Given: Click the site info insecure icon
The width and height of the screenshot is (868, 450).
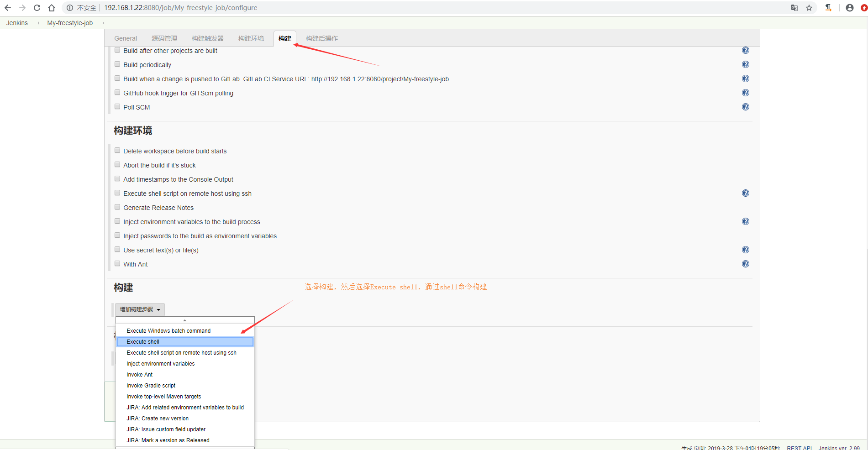Looking at the screenshot, I should click(70, 8).
